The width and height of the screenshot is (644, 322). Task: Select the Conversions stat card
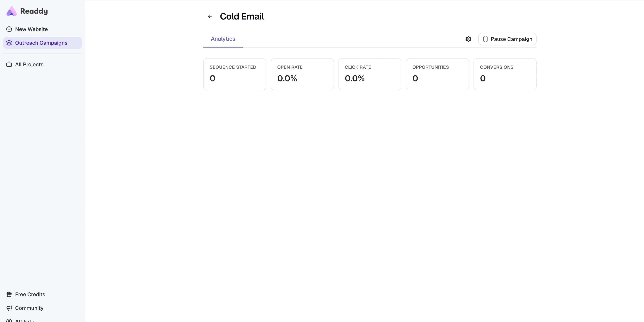[x=505, y=74]
